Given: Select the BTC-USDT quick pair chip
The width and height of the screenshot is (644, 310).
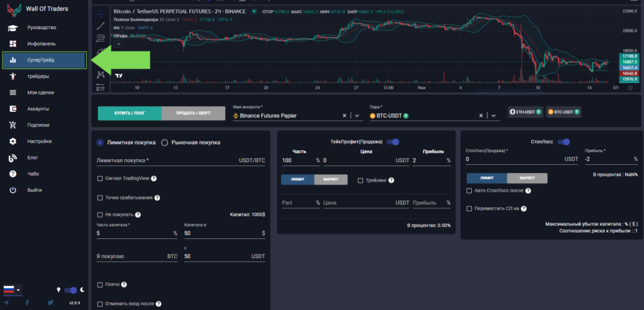Looking at the screenshot, I should 563,112.
